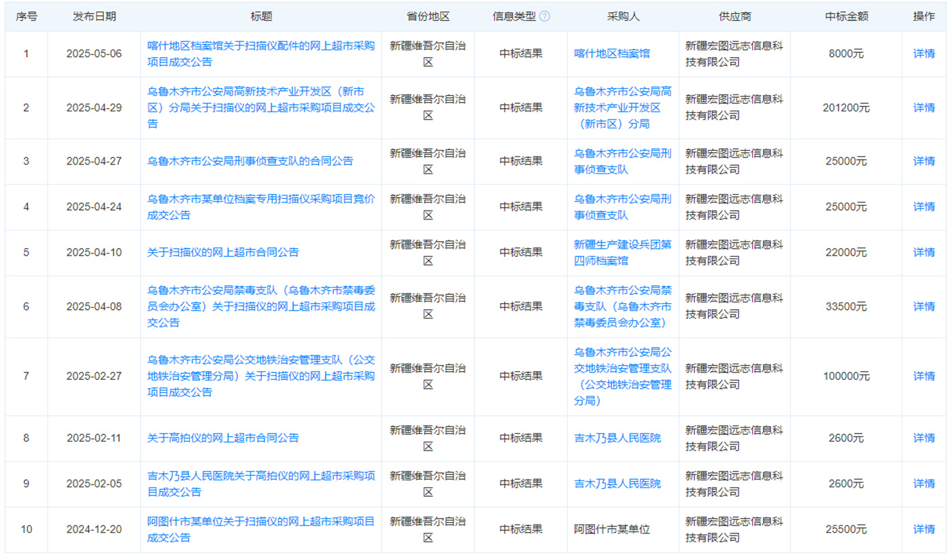Screen dimensions: 952x560
Task: Select the 2025-04-08 date cell
Action: [x=94, y=307]
